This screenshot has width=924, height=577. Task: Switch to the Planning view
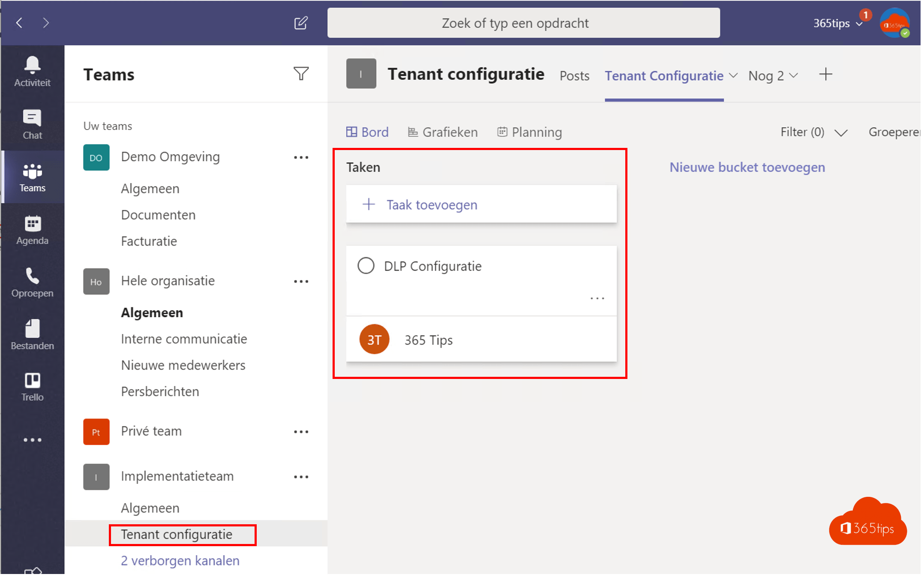click(x=529, y=132)
